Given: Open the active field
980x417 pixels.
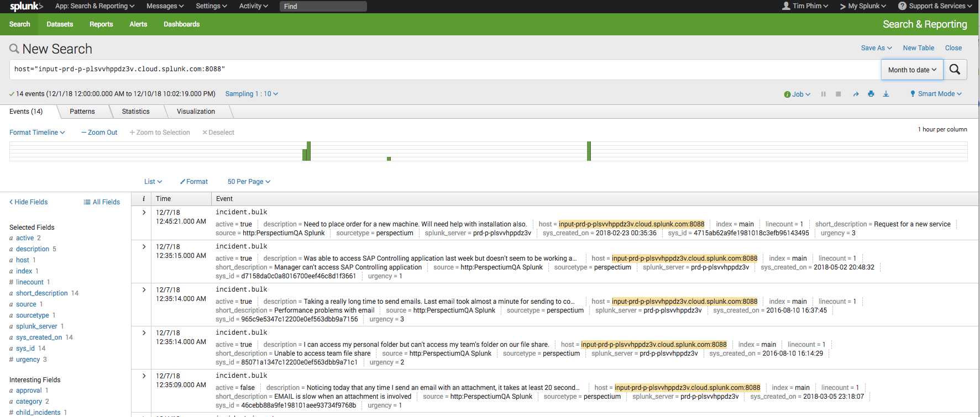Looking at the screenshot, I should [25, 238].
